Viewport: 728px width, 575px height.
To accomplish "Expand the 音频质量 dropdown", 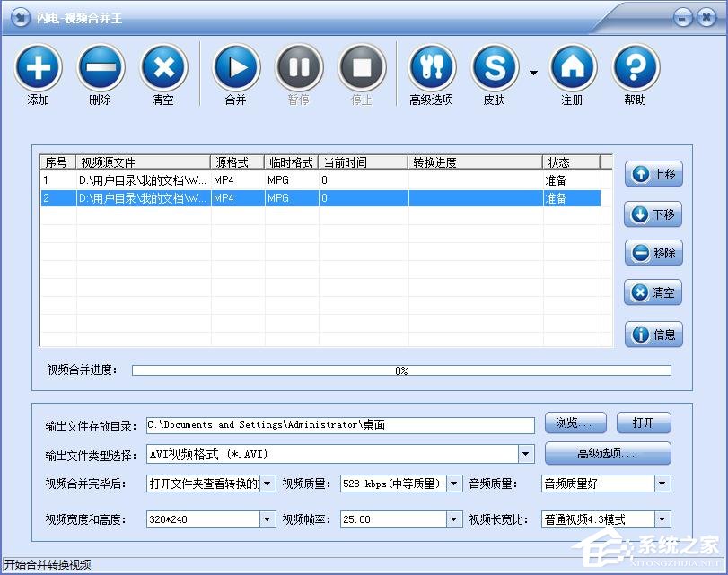I will 662,484.
